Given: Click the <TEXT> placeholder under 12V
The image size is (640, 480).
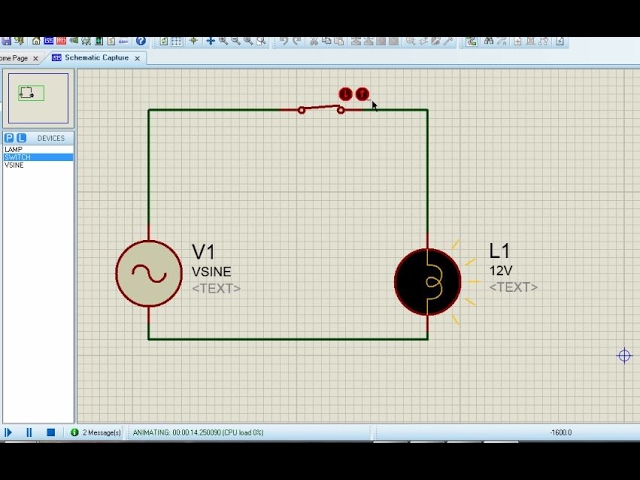Looking at the screenshot, I should point(513,287).
